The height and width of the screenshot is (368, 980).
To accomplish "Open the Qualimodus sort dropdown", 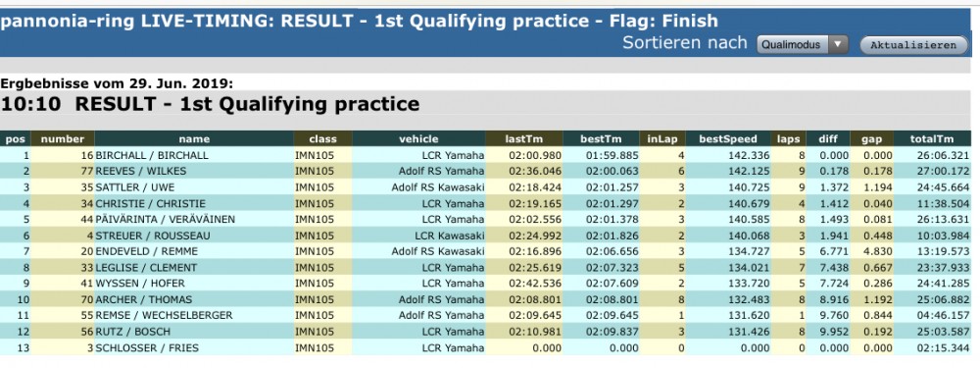I will click(x=803, y=45).
